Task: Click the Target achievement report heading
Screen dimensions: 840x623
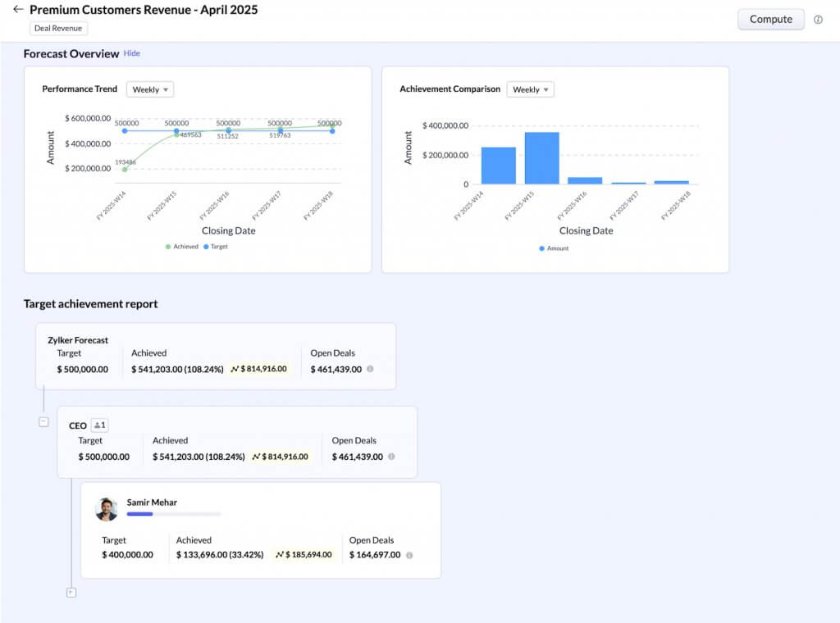Action: click(90, 303)
